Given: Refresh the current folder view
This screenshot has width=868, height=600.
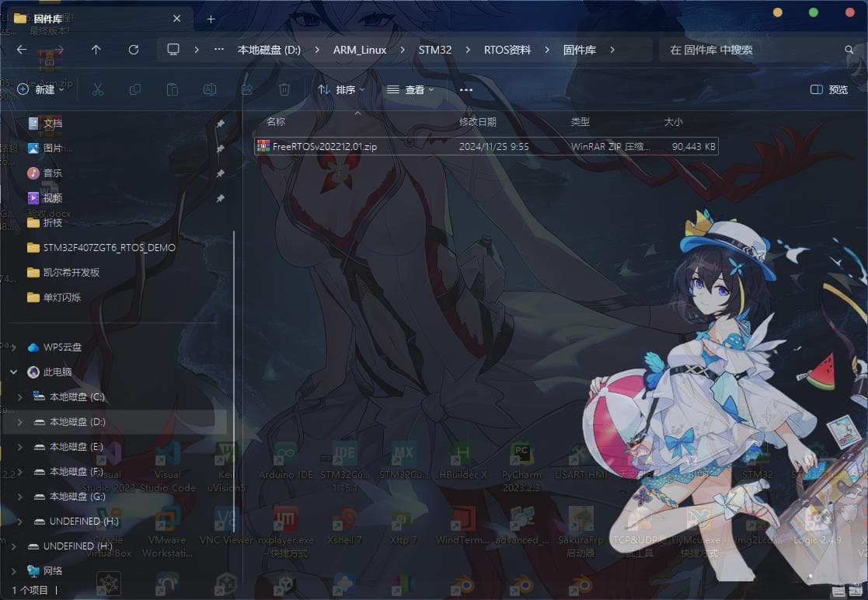Looking at the screenshot, I should pos(134,50).
